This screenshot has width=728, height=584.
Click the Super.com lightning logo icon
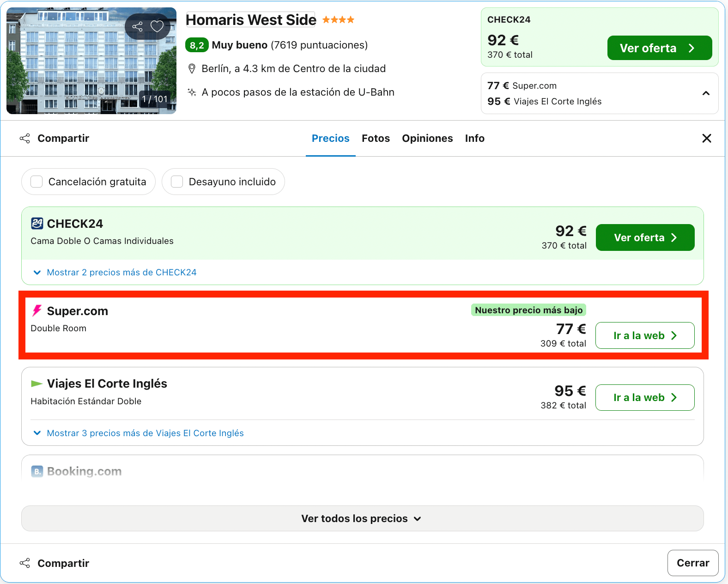(37, 311)
